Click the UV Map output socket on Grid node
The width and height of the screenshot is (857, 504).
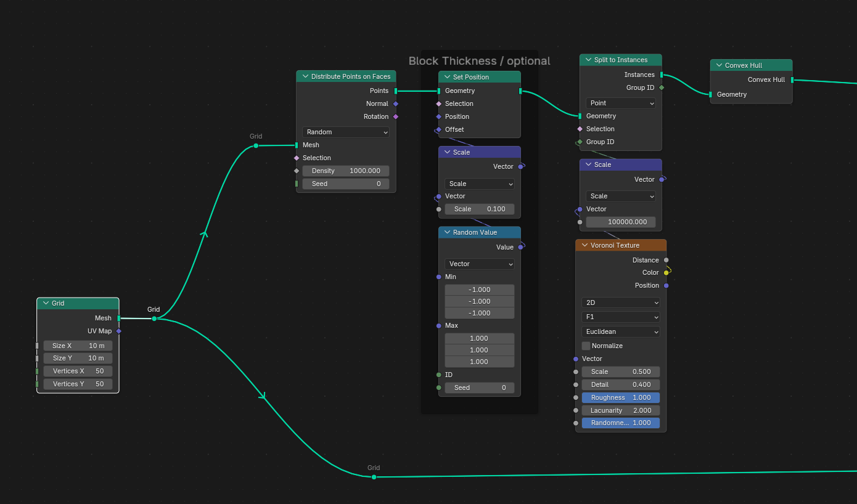[x=119, y=331]
